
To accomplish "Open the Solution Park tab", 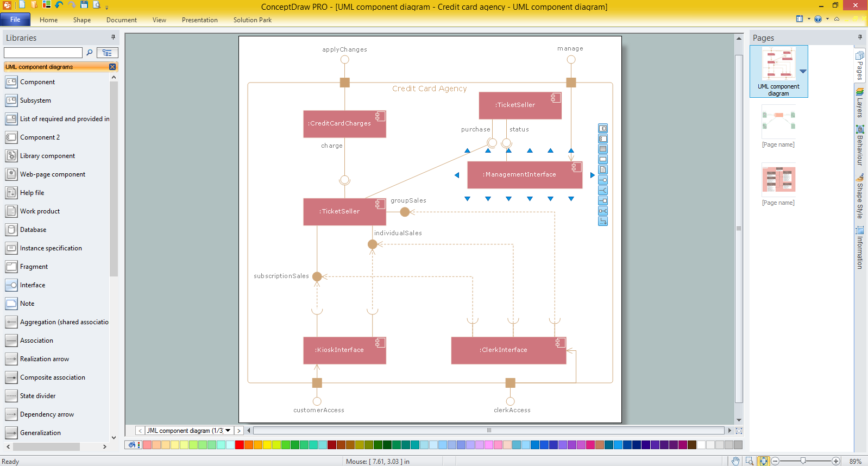I will click(253, 20).
